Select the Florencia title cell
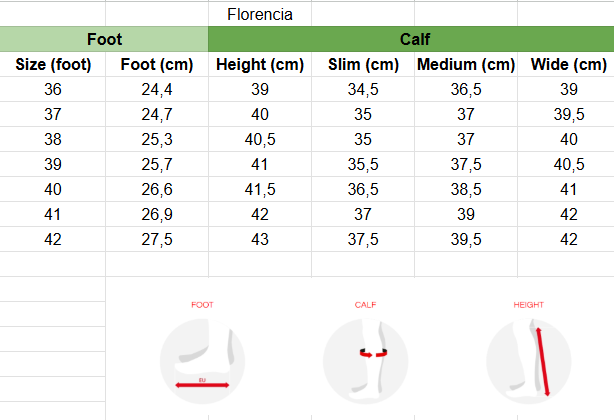Screen dimensions: 614x420 tap(259, 15)
